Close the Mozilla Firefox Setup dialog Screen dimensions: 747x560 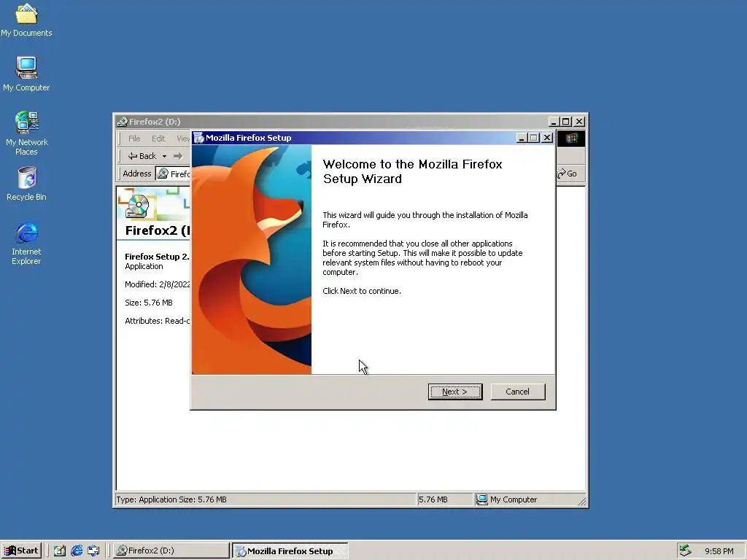(547, 138)
